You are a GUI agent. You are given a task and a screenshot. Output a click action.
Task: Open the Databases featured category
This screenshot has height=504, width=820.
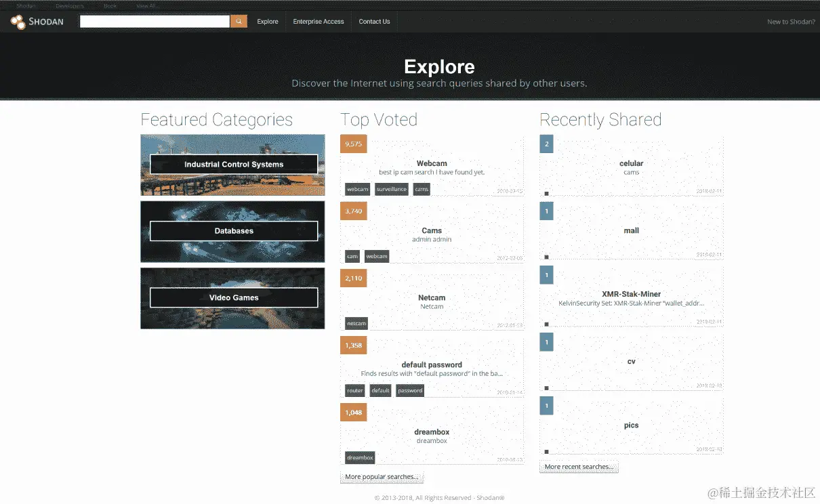coord(233,231)
